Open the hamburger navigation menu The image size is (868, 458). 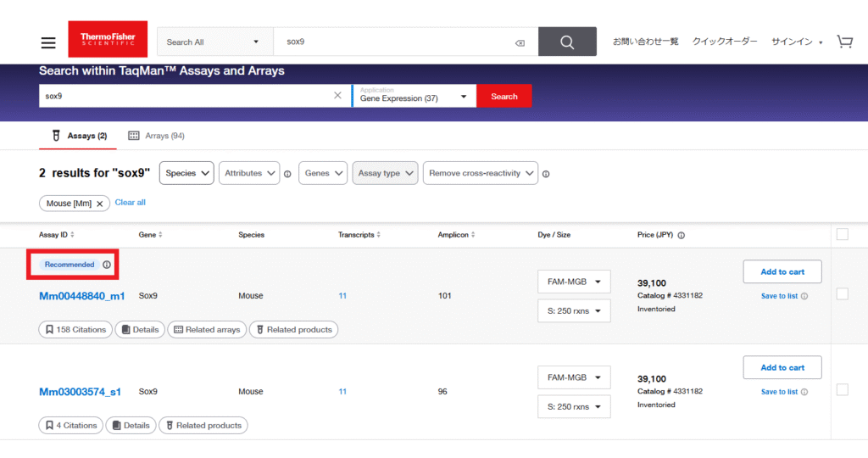click(48, 42)
